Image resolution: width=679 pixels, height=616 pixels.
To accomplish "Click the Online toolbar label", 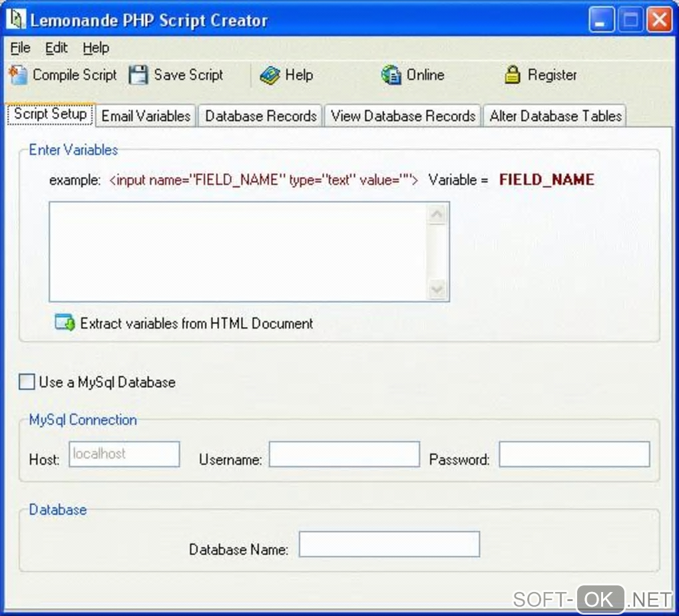I will [425, 75].
